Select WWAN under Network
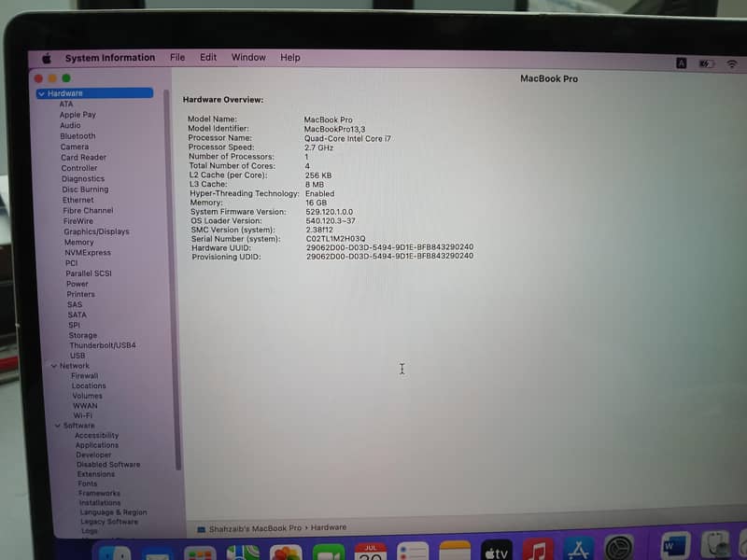 pyautogui.click(x=85, y=406)
